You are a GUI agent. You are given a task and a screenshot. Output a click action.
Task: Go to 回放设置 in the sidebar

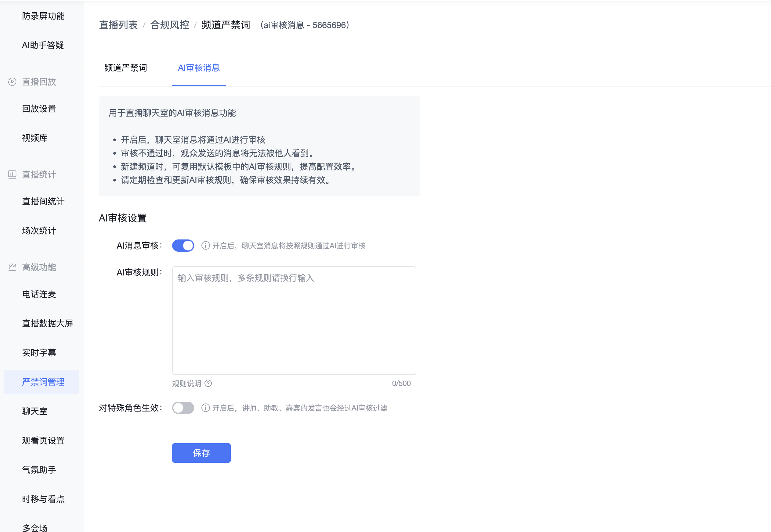coord(39,109)
